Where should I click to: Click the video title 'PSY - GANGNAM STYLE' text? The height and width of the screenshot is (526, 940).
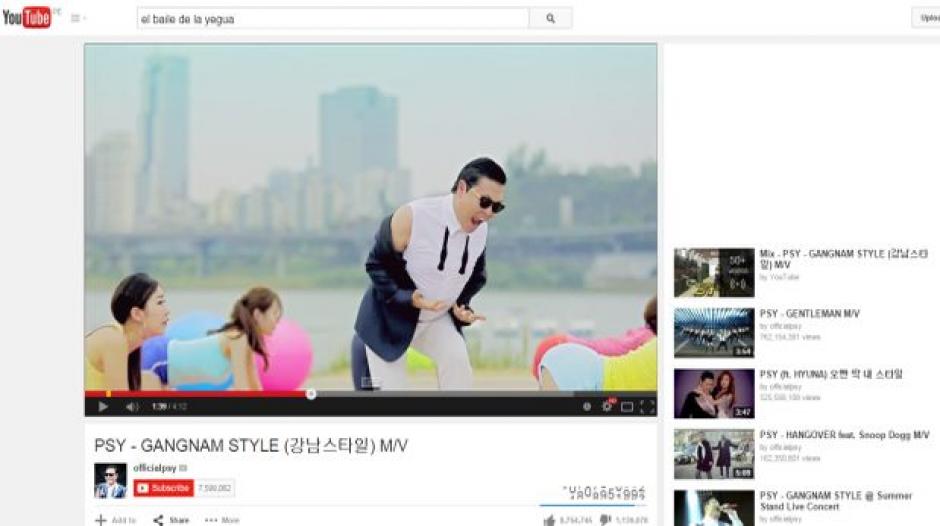[x=251, y=446]
